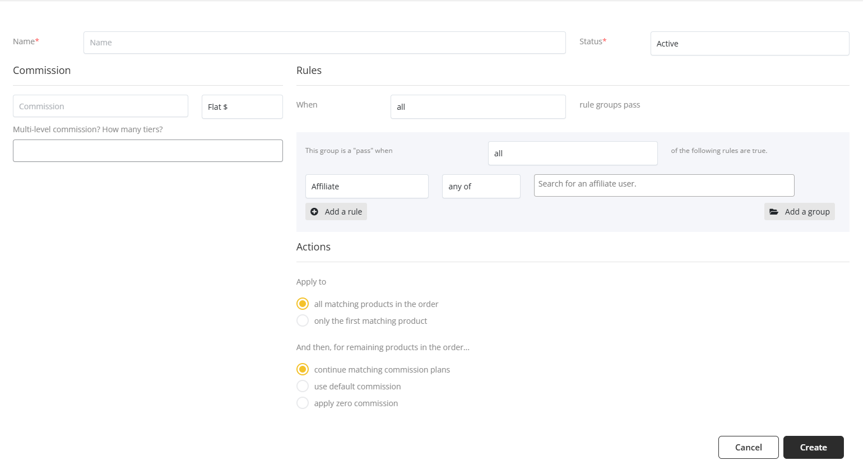Select all matching products in the order
Viewport: 868px width, 465px height.
coord(303,304)
